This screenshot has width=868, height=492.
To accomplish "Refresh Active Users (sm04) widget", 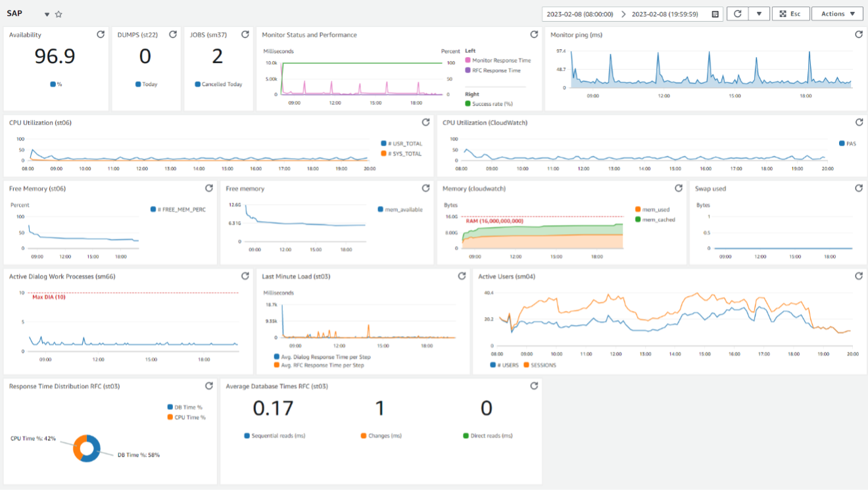I will coord(859,276).
